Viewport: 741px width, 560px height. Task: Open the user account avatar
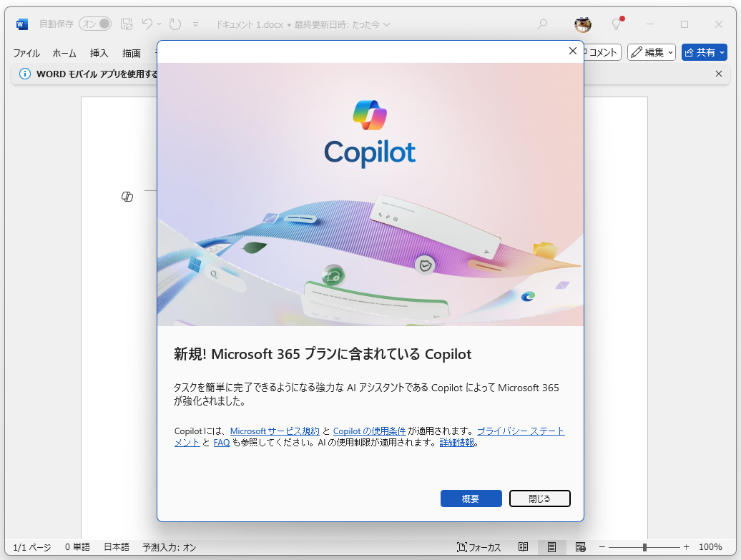582,24
